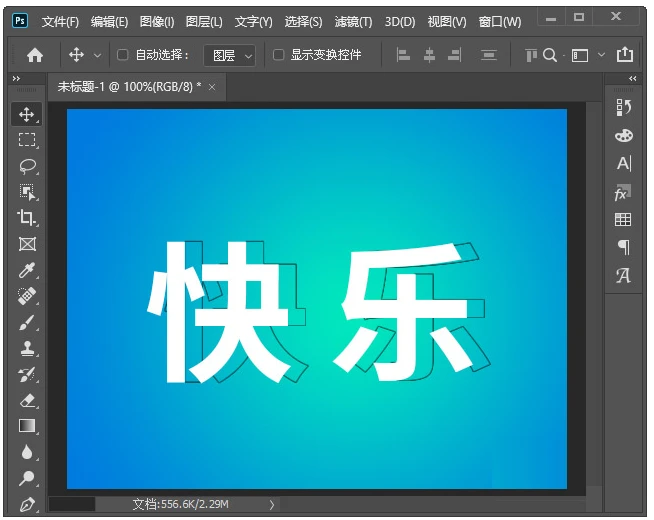Open the 图层 auto-select dropdown

tap(229, 55)
